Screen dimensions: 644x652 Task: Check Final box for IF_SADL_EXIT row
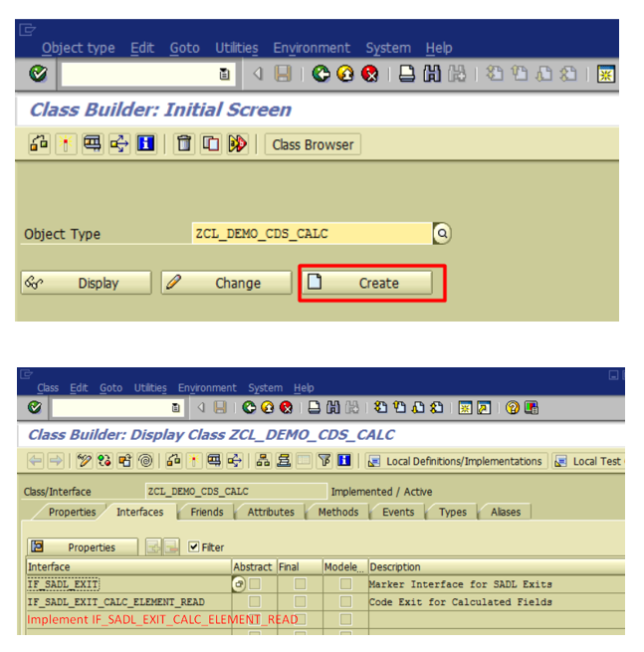coord(301,583)
